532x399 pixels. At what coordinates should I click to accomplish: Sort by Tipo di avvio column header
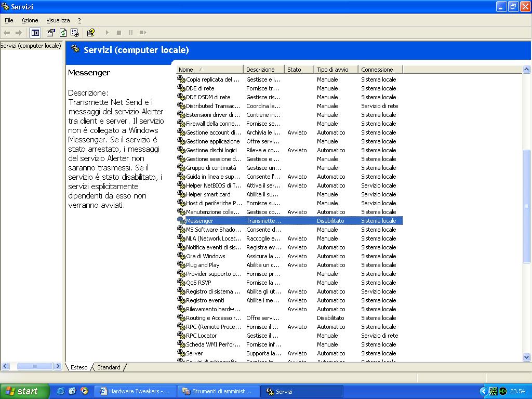pos(336,70)
